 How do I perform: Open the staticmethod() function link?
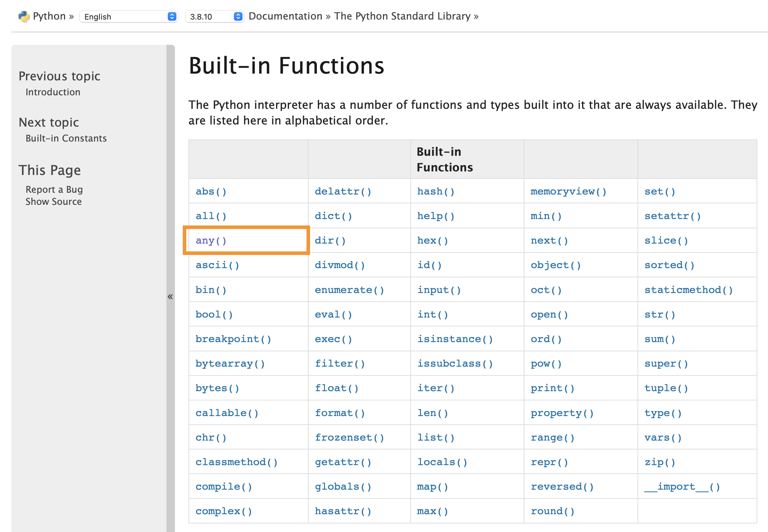coord(689,290)
